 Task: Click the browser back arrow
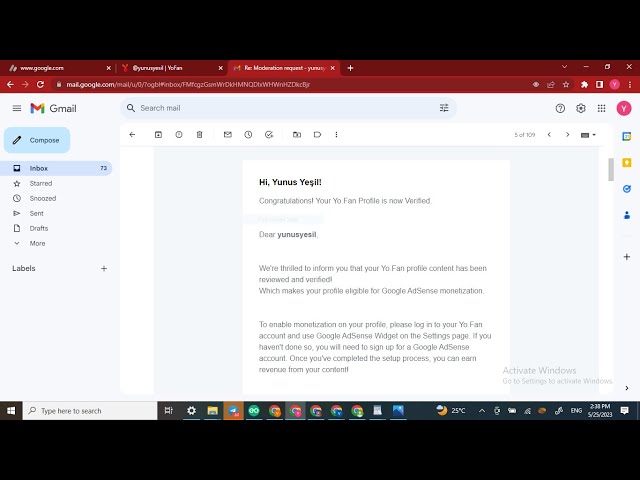click(11, 84)
